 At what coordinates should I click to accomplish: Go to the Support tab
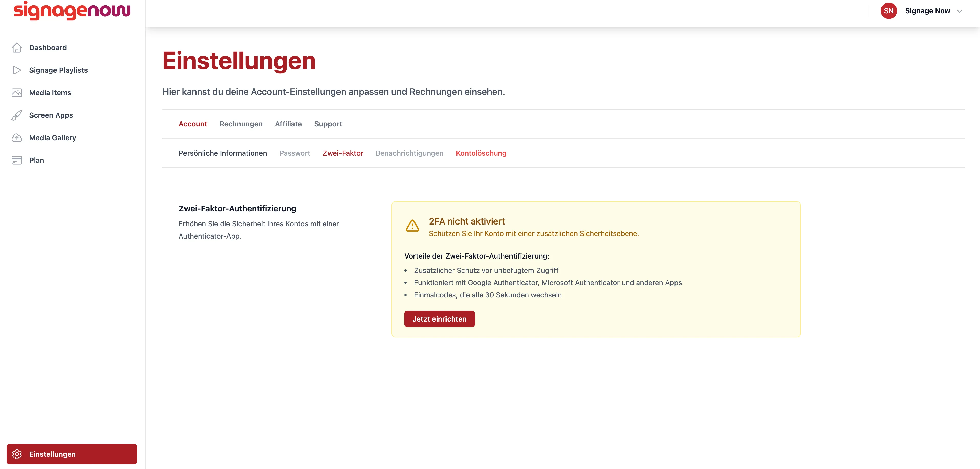[328, 124]
